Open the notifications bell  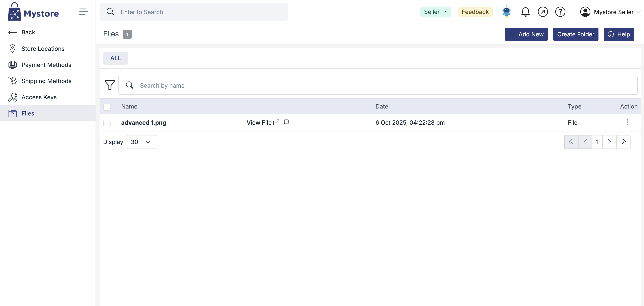pos(525,12)
